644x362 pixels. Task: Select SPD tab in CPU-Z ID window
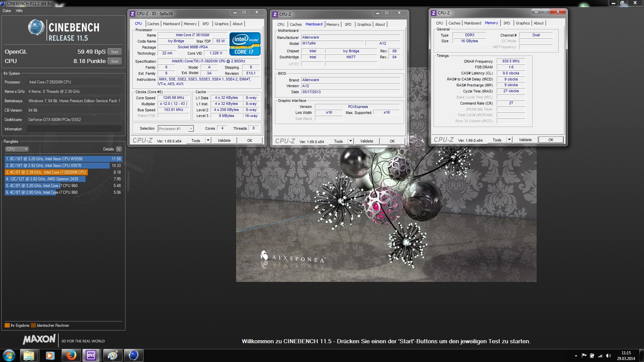click(x=206, y=24)
